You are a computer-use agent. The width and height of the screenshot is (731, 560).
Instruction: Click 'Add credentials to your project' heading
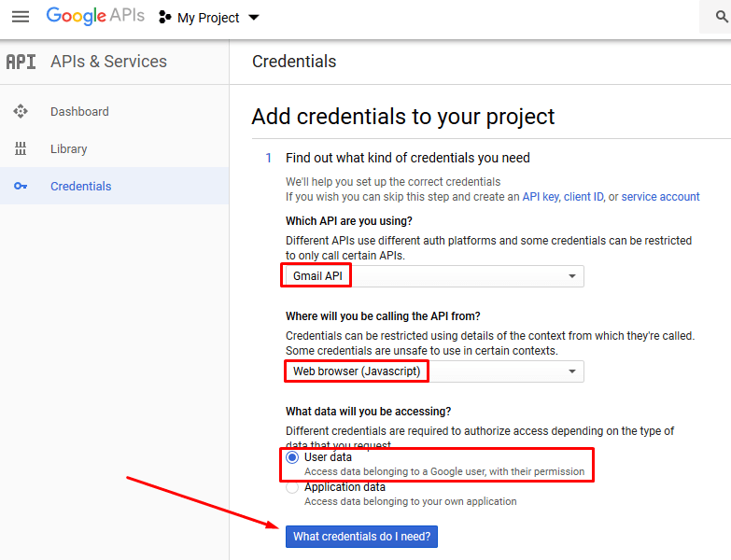pos(403,117)
